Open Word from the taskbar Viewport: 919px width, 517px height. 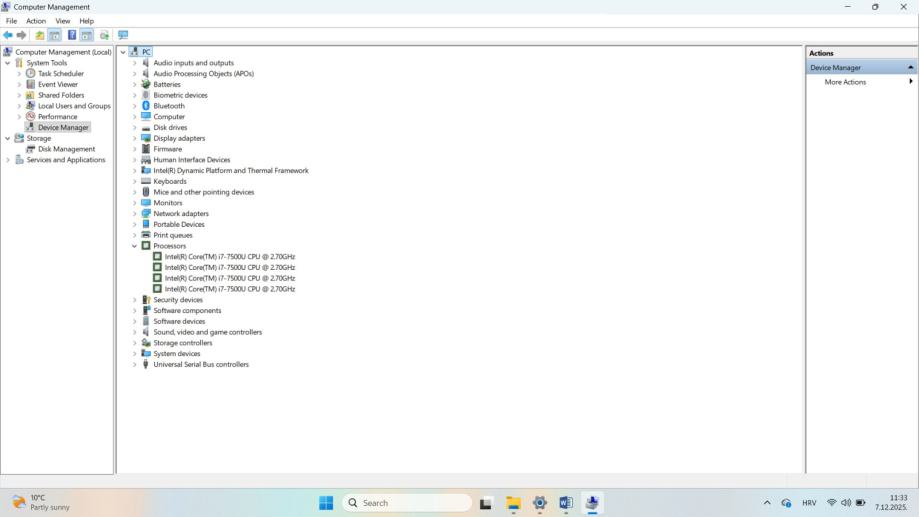[x=566, y=503]
